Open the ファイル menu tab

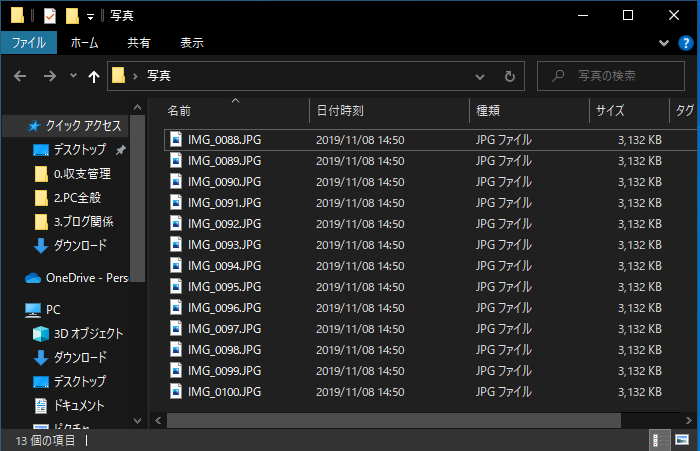tap(28, 43)
